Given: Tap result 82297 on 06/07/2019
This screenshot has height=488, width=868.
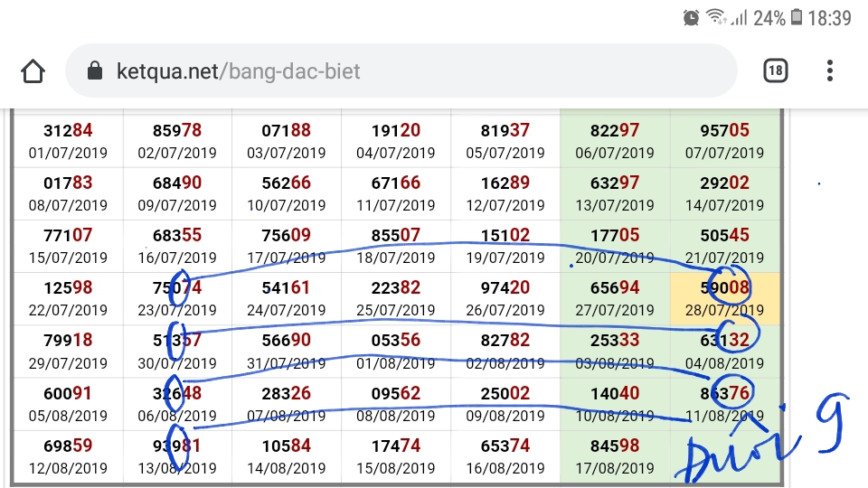Looking at the screenshot, I should coord(615,140).
